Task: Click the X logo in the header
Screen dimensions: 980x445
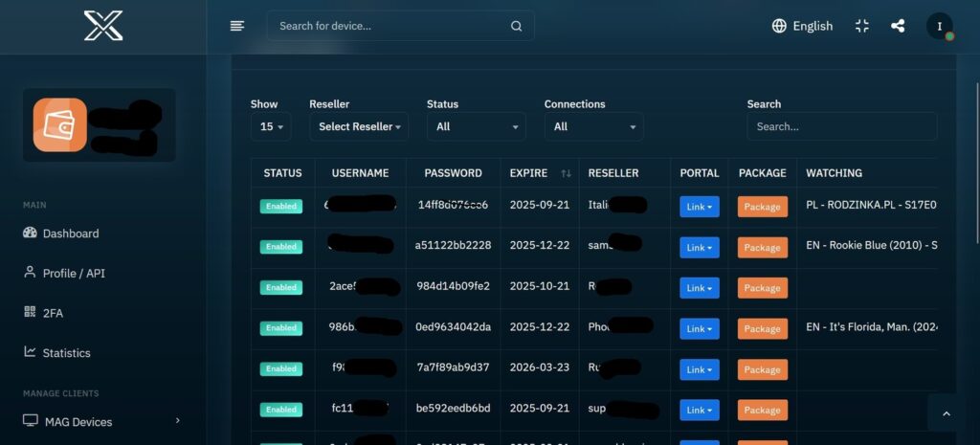Action: 103,26
